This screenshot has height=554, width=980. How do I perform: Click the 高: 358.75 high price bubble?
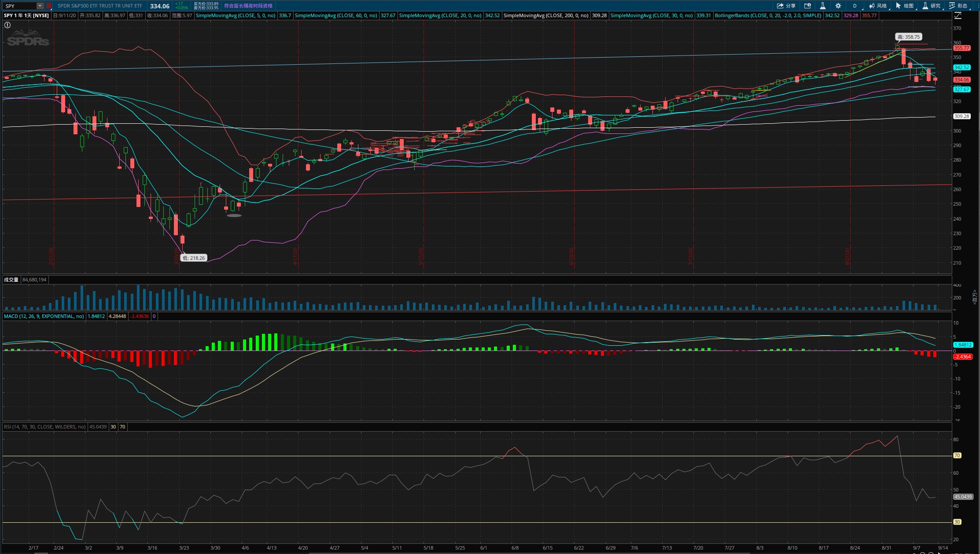click(908, 37)
